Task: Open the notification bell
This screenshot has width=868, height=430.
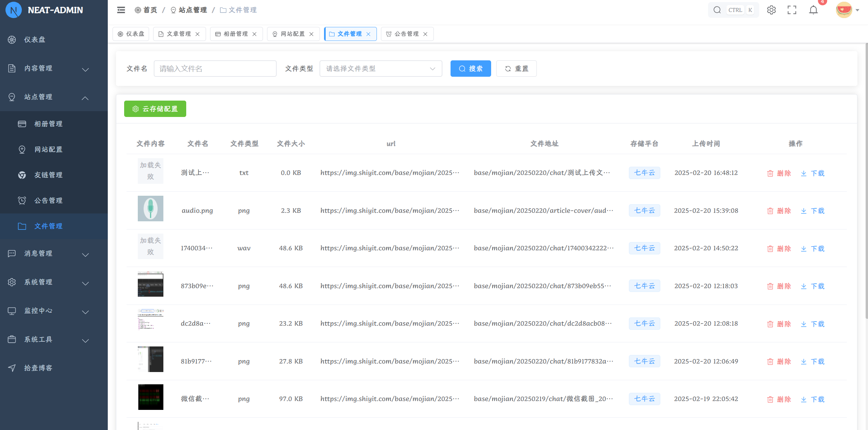Action: point(813,10)
